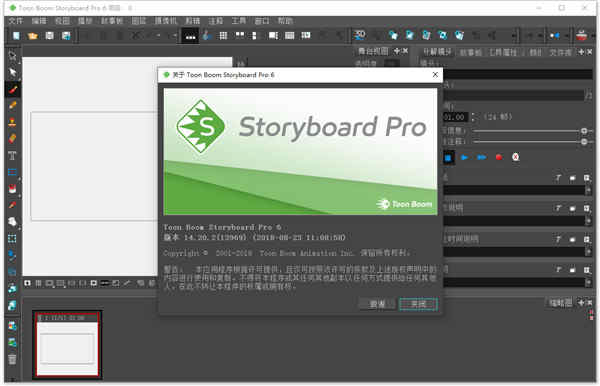Open the 视图 menu
Viewport: 600px width, 386px height.
(62, 21)
